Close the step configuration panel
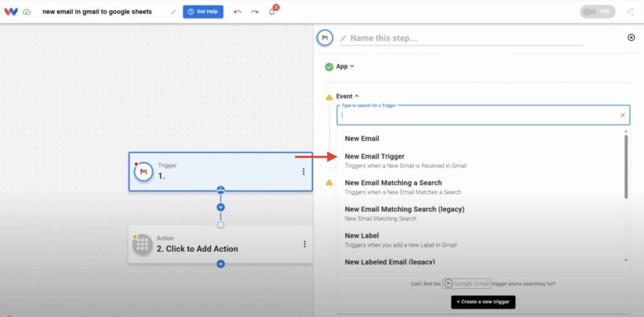644x317 pixels. coord(631,37)
